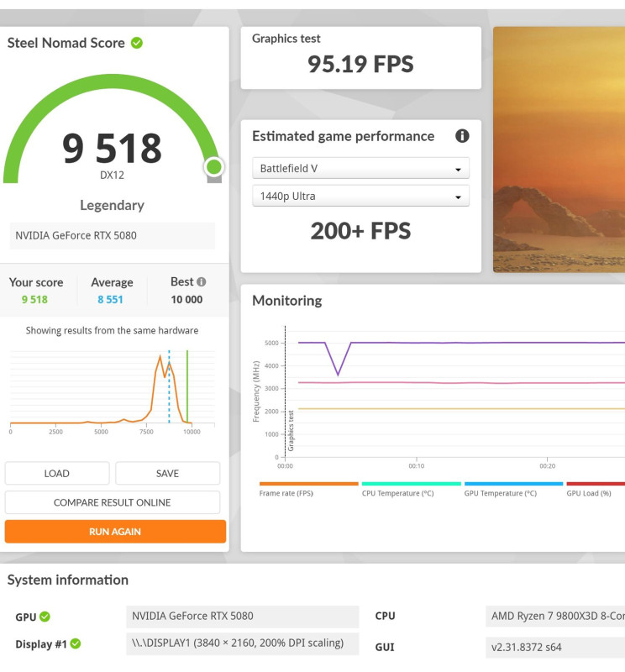This screenshot has height=672, width=625.
Task: Click the SAVE button
Action: tap(167, 473)
